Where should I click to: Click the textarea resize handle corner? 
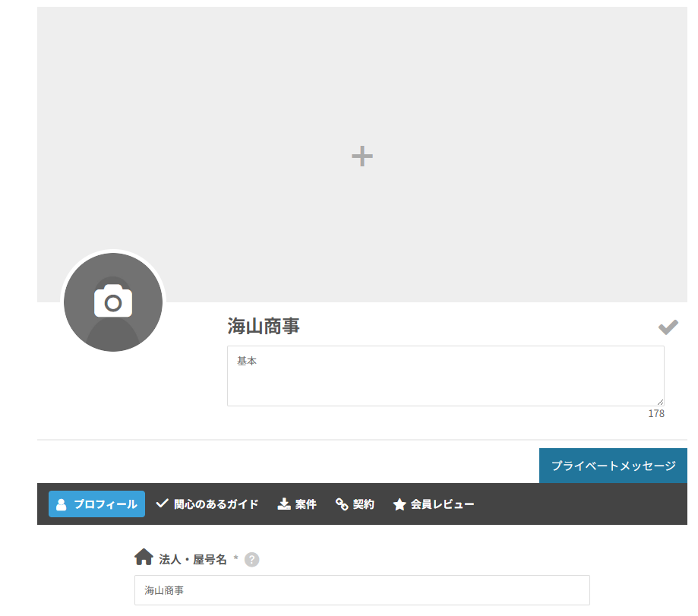pyautogui.click(x=660, y=402)
